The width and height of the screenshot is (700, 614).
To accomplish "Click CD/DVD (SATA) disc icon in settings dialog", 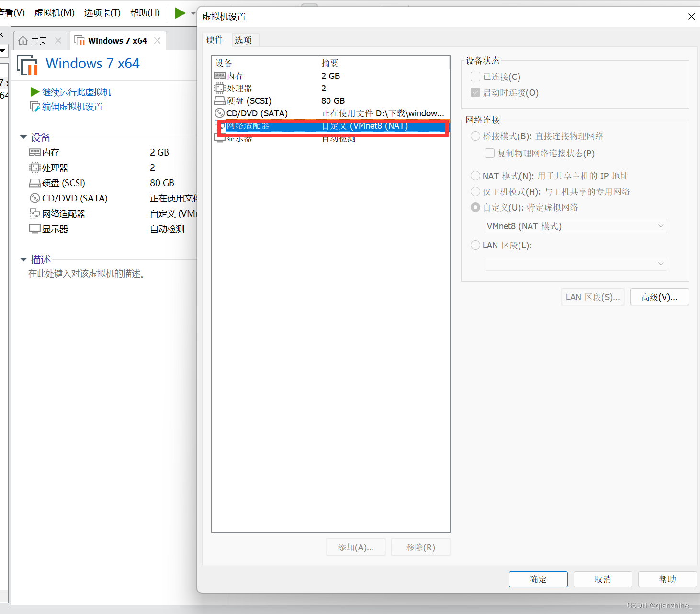I will 219,113.
